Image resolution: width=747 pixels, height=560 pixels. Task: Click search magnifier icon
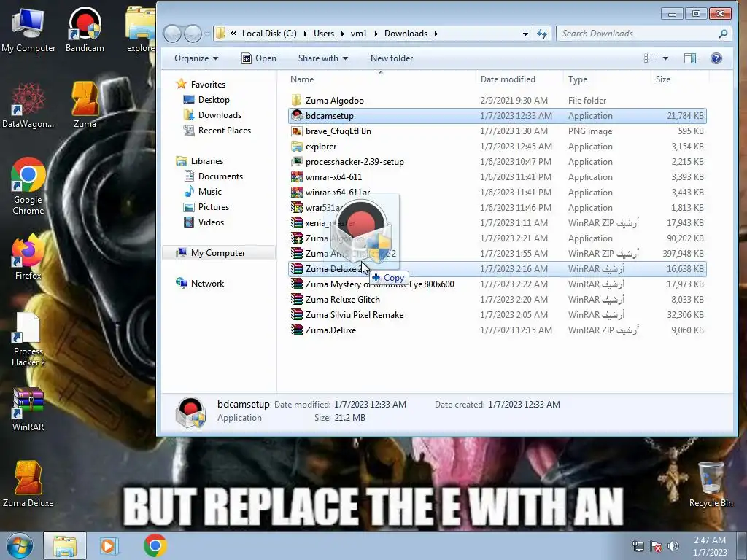click(723, 34)
